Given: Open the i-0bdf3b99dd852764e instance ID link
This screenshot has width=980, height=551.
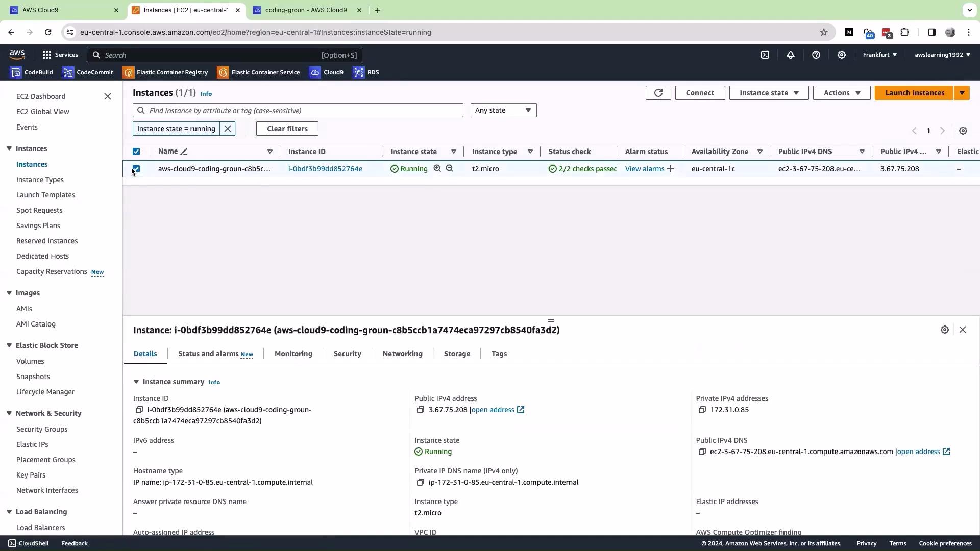Looking at the screenshot, I should (x=325, y=169).
